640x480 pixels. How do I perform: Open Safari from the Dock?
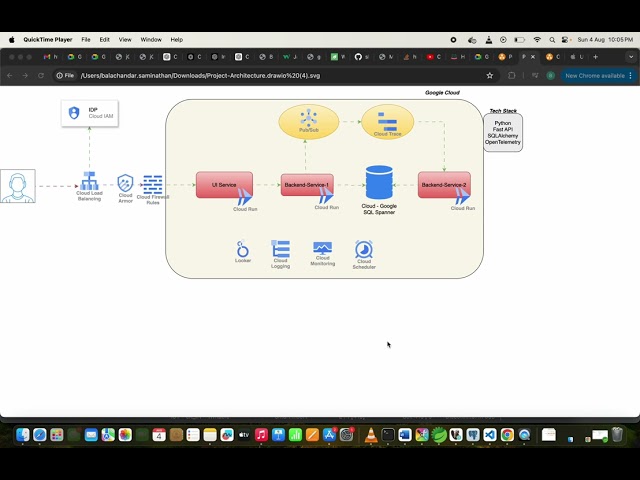[x=40, y=435]
